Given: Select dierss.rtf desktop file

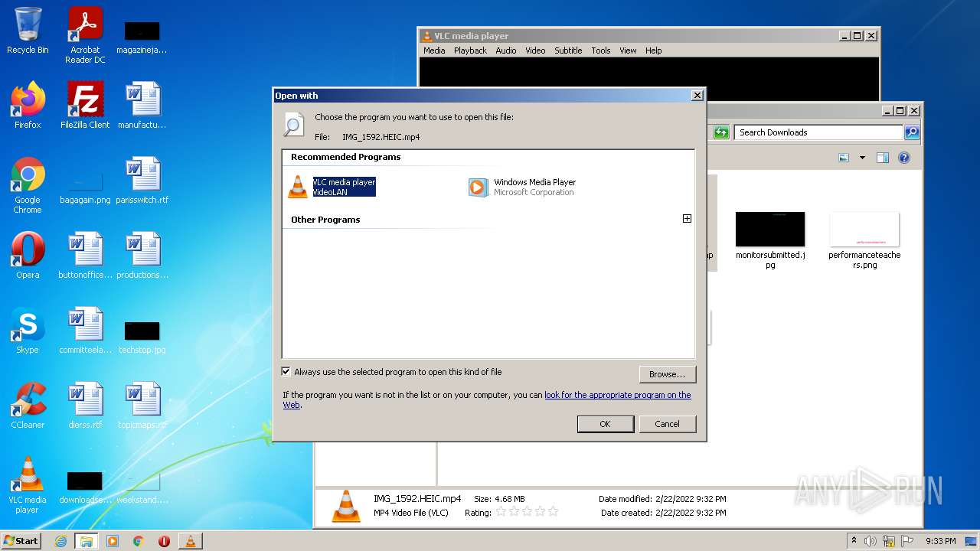Looking at the screenshot, I should tap(85, 406).
